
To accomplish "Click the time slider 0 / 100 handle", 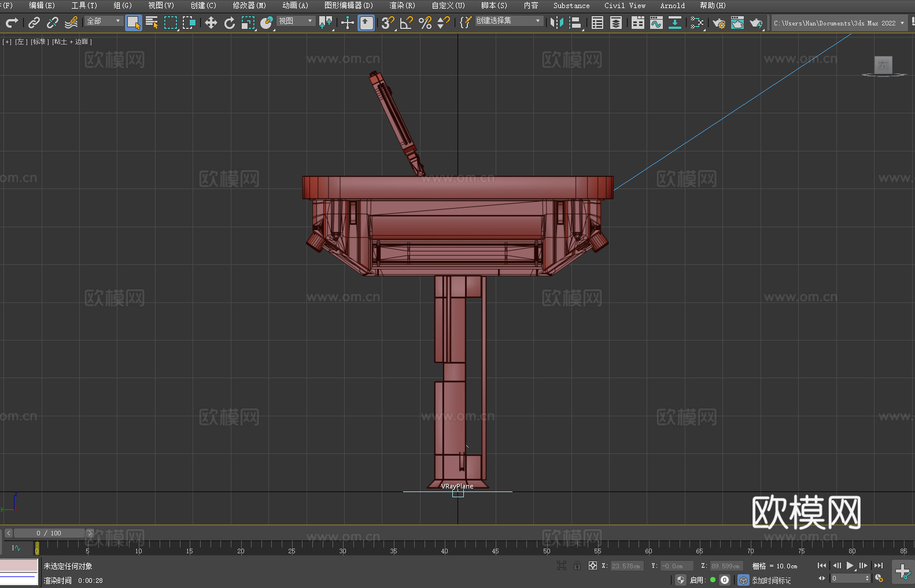I will coord(49,533).
